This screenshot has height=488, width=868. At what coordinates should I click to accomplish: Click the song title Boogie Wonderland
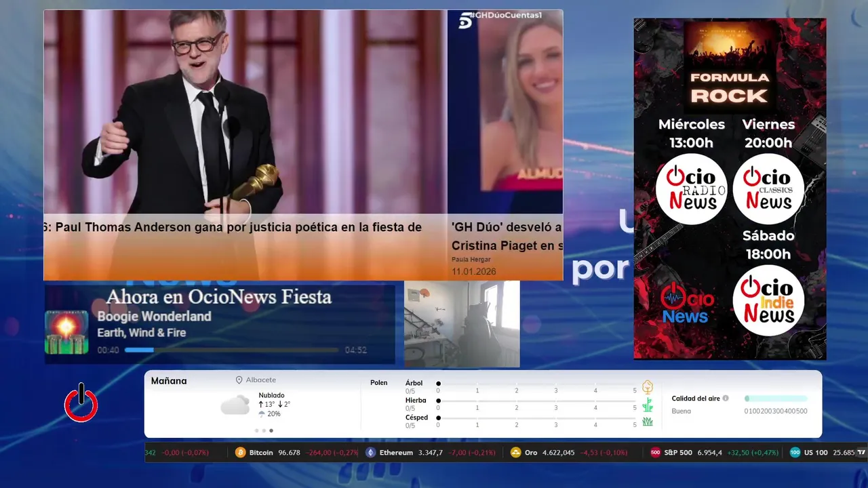[x=154, y=317]
